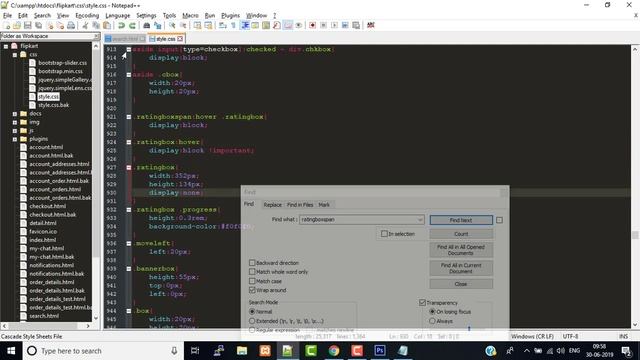Play back recorded macro icon
This screenshot has width=640, height=360.
pos(334,25)
